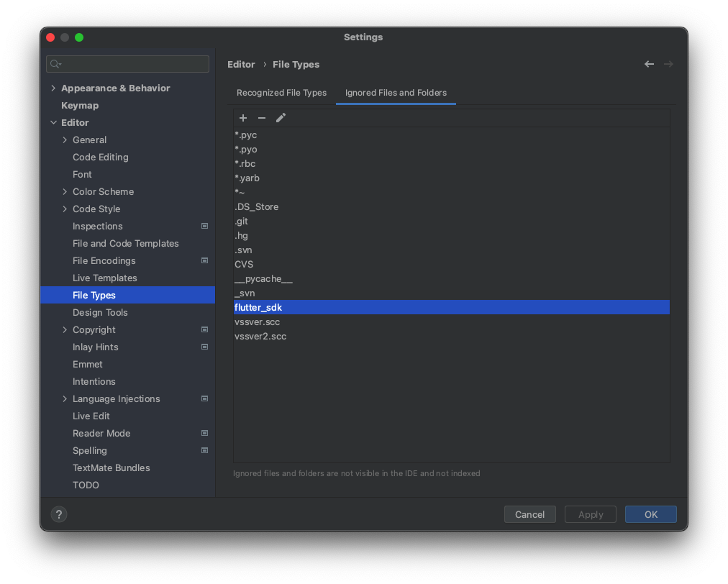Remove the selected flutter_sdk entry
This screenshot has width=728, height=584.
coord(261,117)
